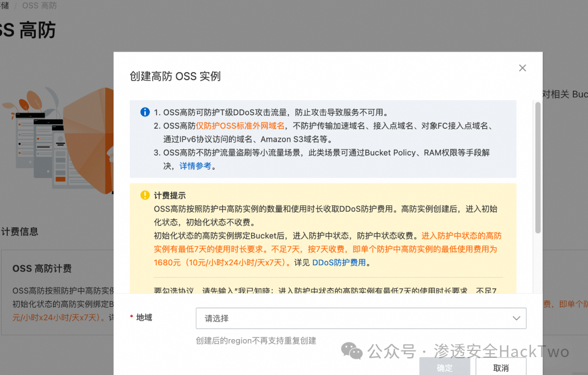Click the 创建高防 OSS 实例 dialog title

click(175, 76)
